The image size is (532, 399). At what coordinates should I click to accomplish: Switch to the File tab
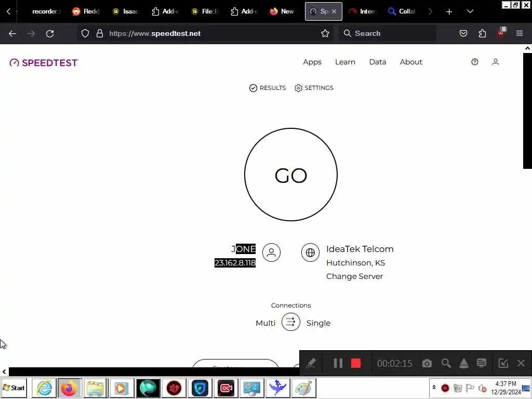[205, 11]
